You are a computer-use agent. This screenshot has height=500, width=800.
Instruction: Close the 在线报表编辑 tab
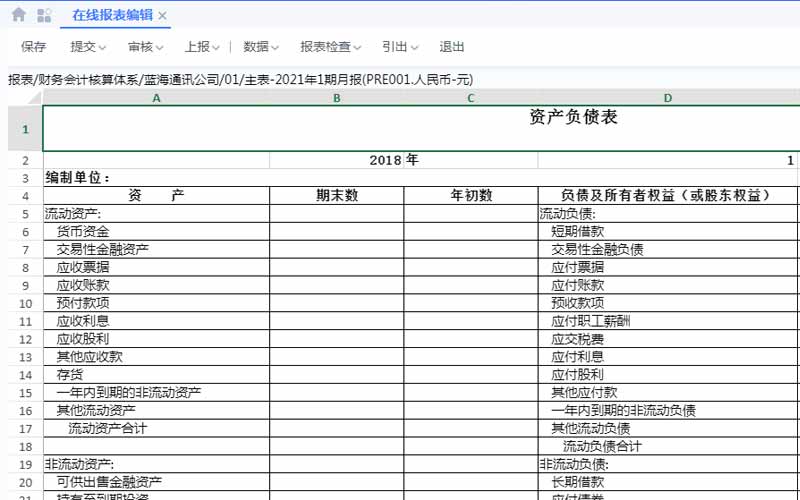click(x=163, y=16)
